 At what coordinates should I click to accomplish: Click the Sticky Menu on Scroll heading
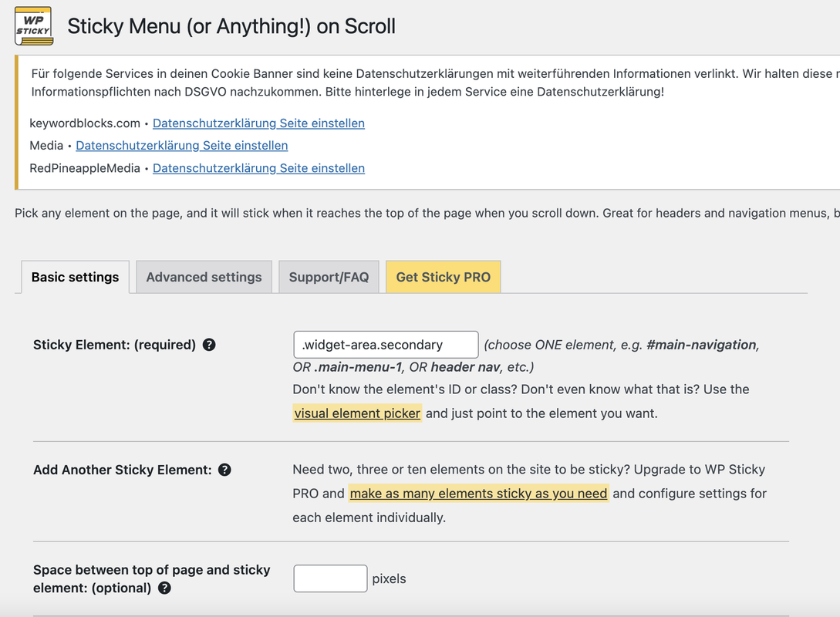pos(231,26)
